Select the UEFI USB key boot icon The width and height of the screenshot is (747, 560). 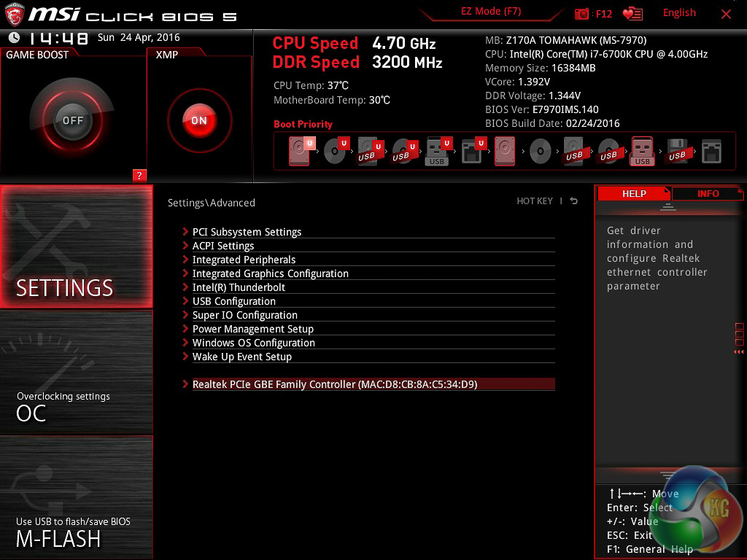[438, 151]
